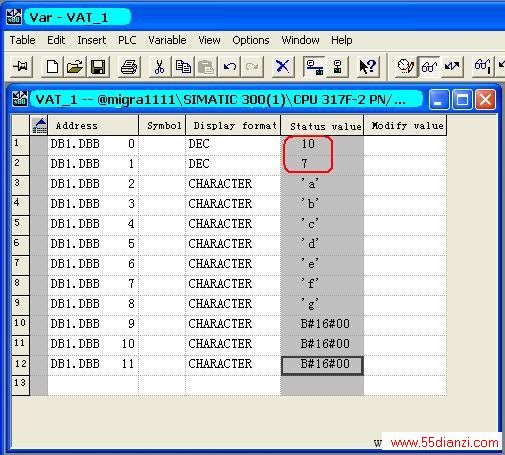Click the CHARACTER format cell for DB1.DBB 9

click(233, 324)
